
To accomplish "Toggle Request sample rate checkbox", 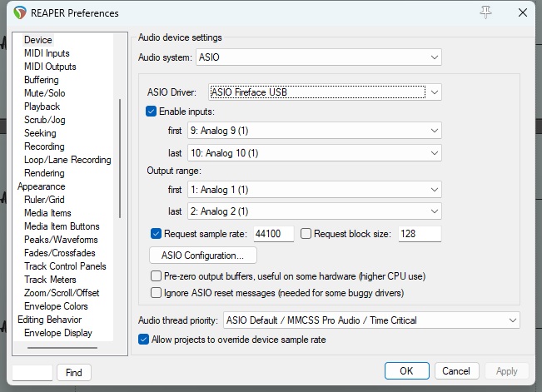I will point(156,234).
